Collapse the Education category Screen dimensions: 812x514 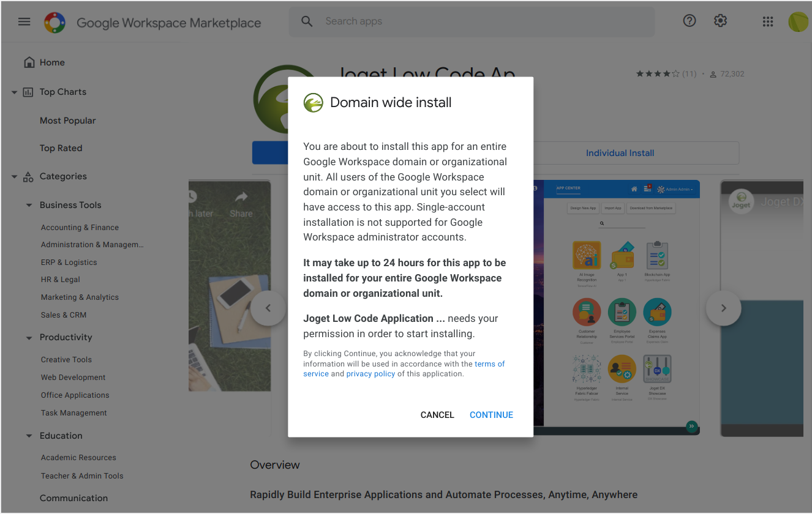[29, 436]
